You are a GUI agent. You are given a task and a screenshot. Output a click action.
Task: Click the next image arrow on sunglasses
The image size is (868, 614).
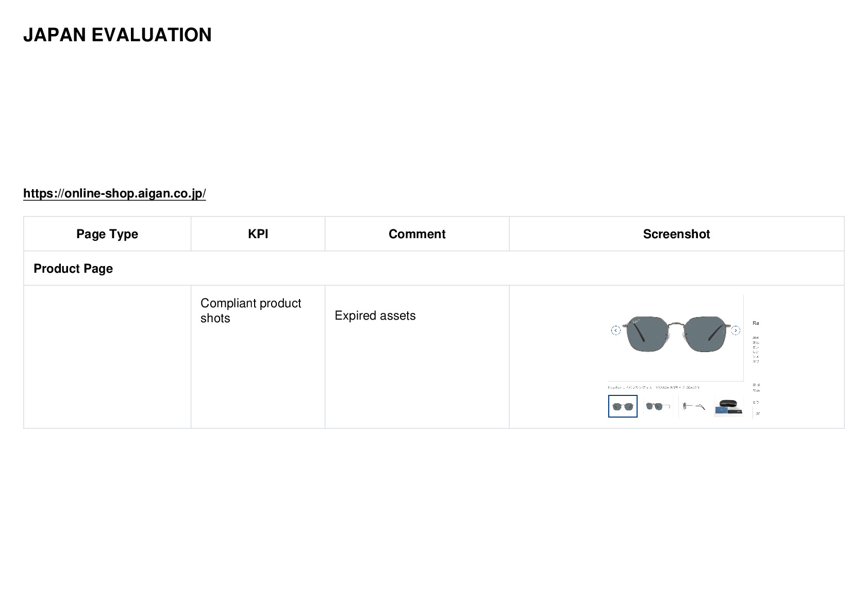click(x=736, y=330)
